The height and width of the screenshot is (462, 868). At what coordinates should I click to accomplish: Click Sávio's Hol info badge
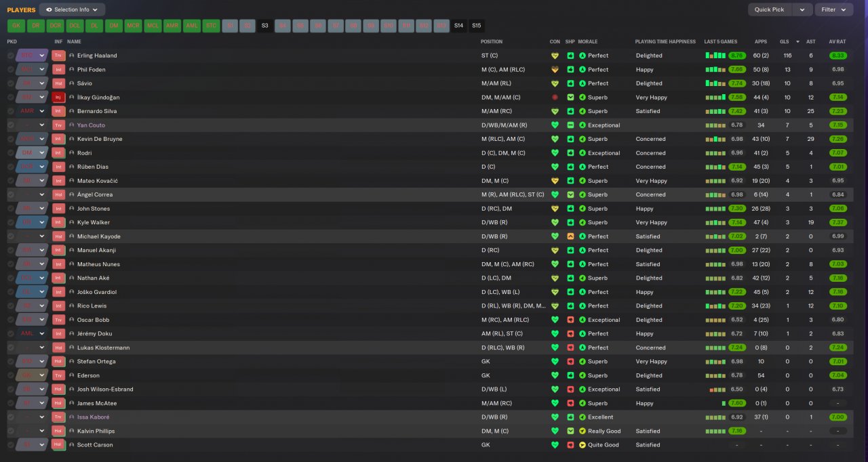click(x=58, y=83)
